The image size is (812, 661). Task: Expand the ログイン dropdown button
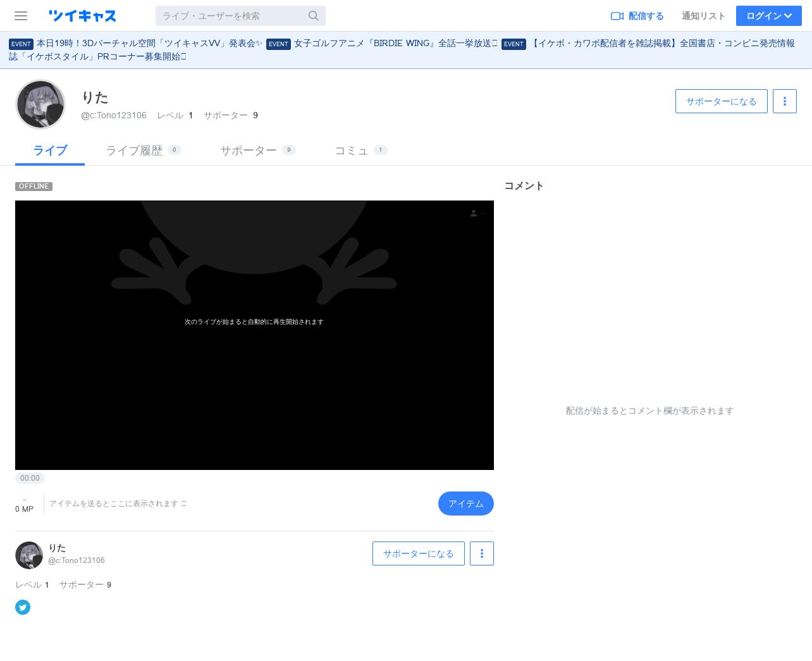769,16
